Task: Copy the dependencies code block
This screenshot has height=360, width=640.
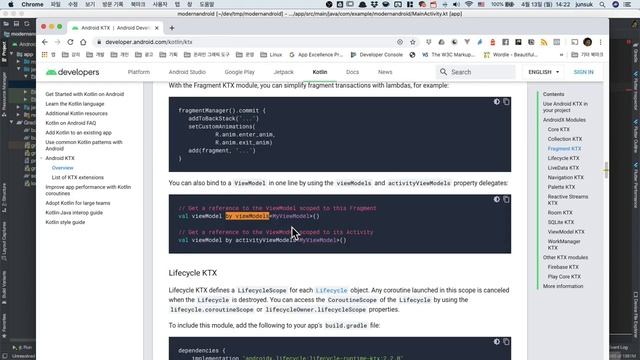Action: 506,342
